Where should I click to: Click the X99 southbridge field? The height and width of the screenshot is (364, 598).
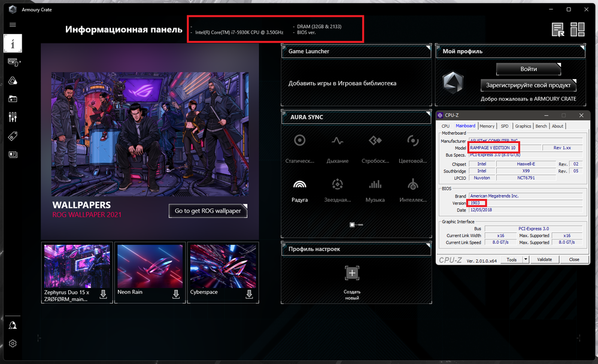click(x=526, y=171)
